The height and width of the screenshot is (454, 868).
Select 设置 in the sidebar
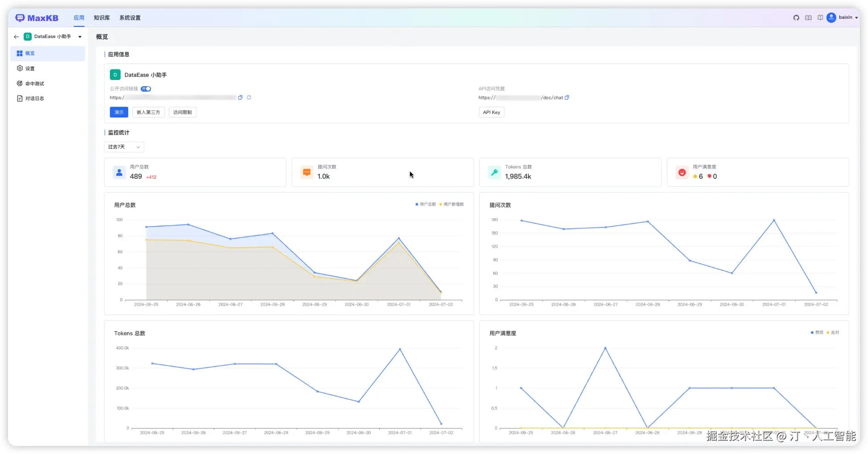pos(48,68)
